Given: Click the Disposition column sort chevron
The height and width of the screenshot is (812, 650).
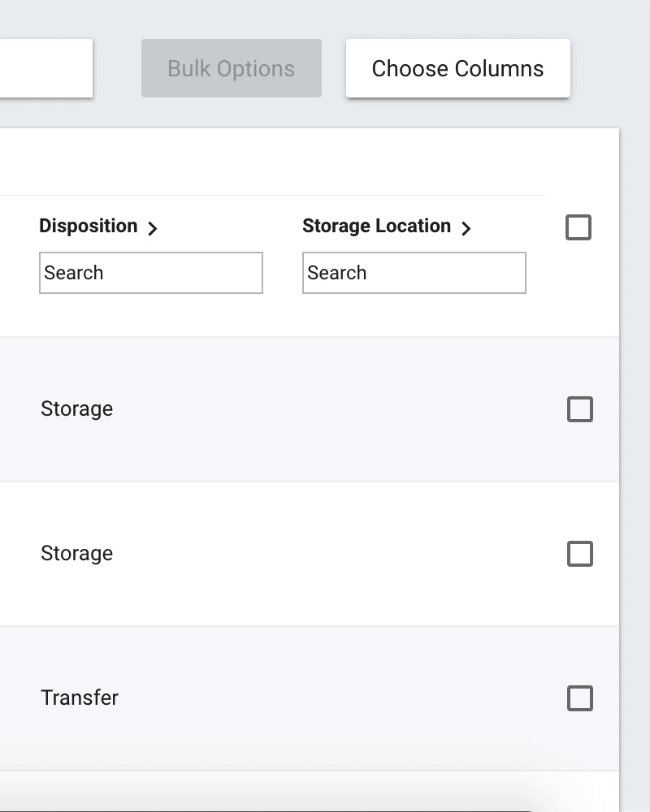Looking at the screenshot, I should (153, 228).
